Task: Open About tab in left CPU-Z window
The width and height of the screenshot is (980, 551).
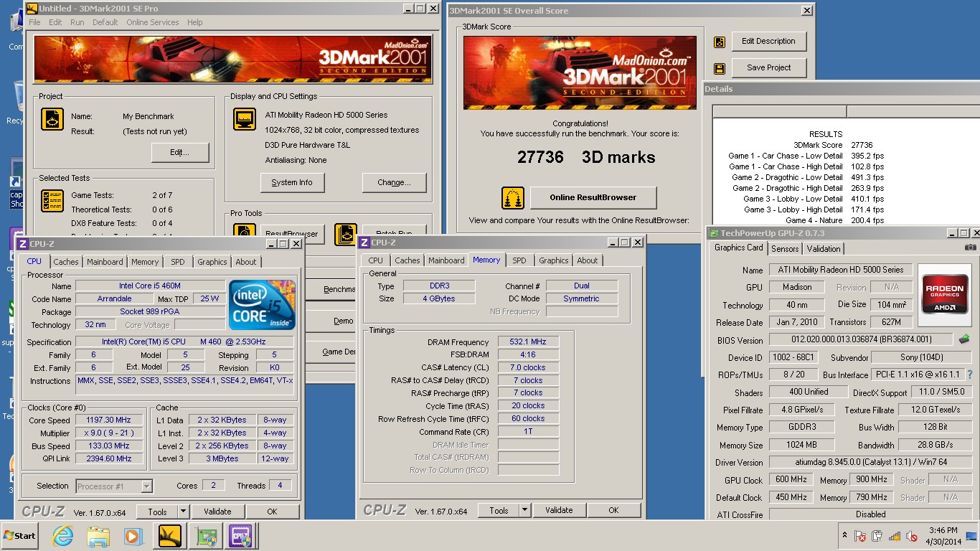Action: point(246,262)
